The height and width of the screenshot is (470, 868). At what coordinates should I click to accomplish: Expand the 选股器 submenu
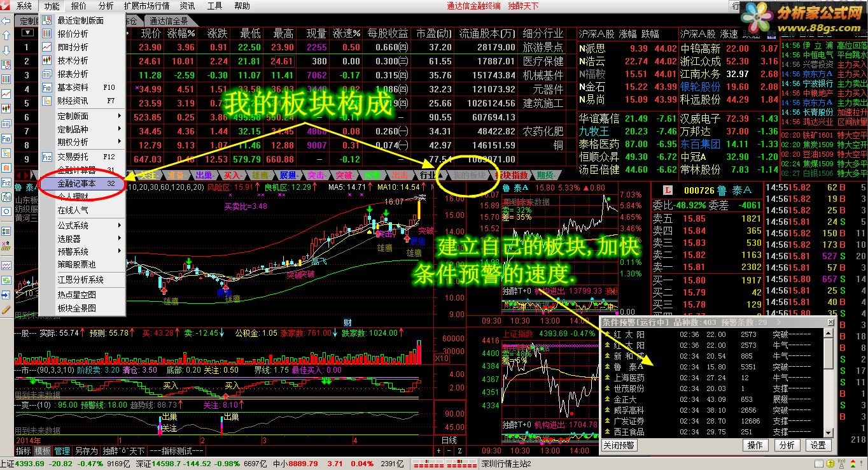82,239
